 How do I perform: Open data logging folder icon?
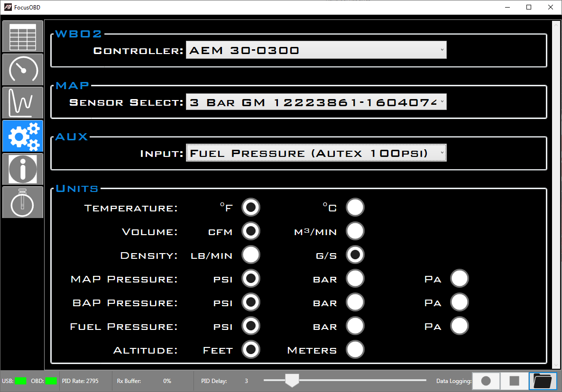(x=543, y=381)
